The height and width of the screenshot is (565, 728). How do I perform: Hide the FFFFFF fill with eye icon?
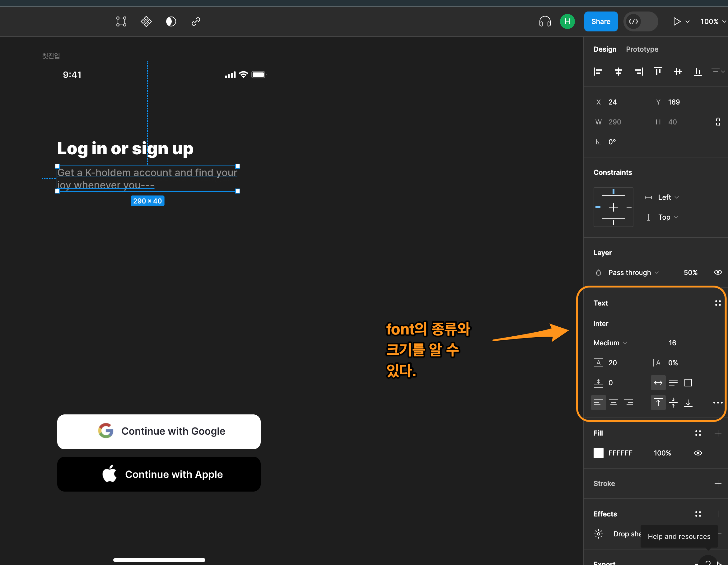click(698, 453)
